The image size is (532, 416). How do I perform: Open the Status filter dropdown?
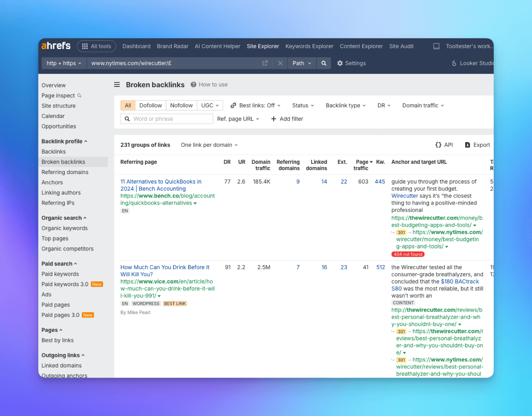[303, 105]
